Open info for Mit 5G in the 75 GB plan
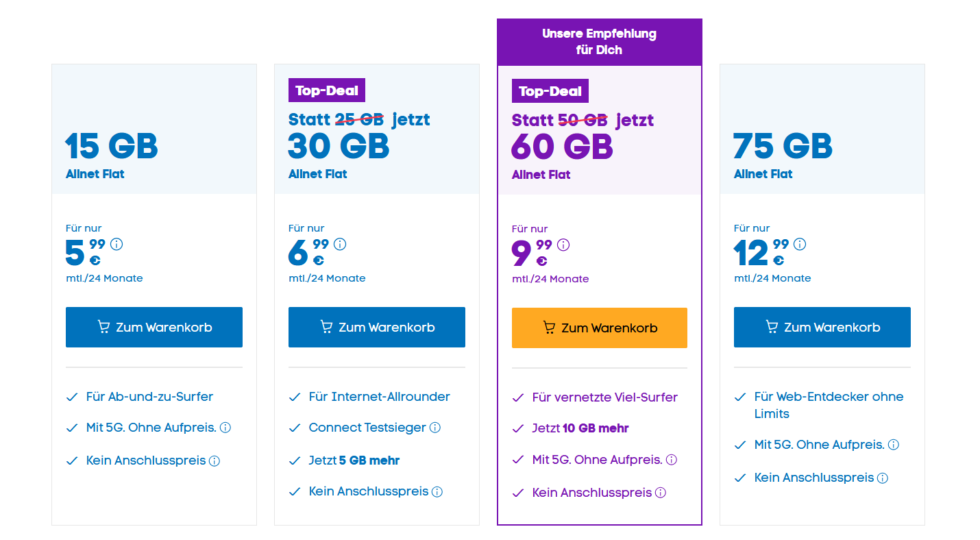 pos(893,444)
